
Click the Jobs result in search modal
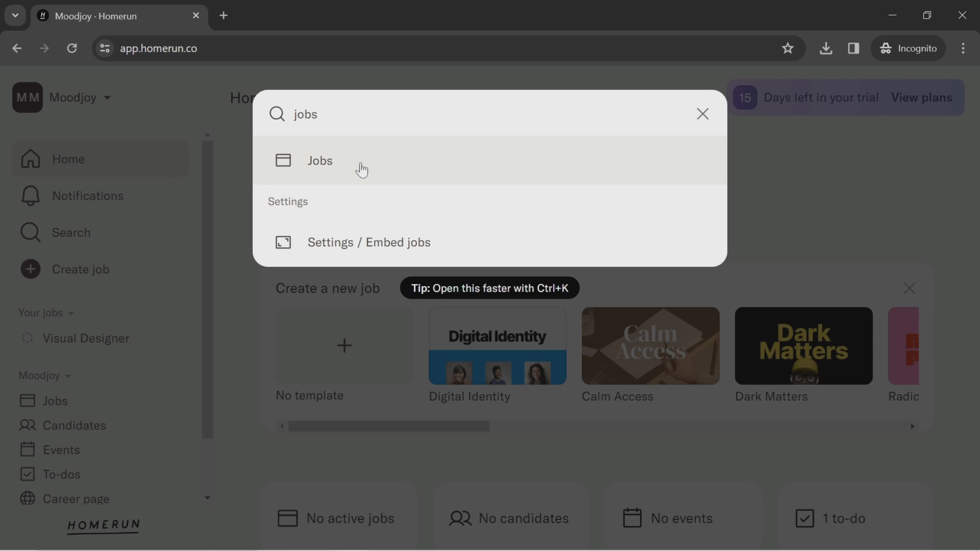click(x=320, y=161)
